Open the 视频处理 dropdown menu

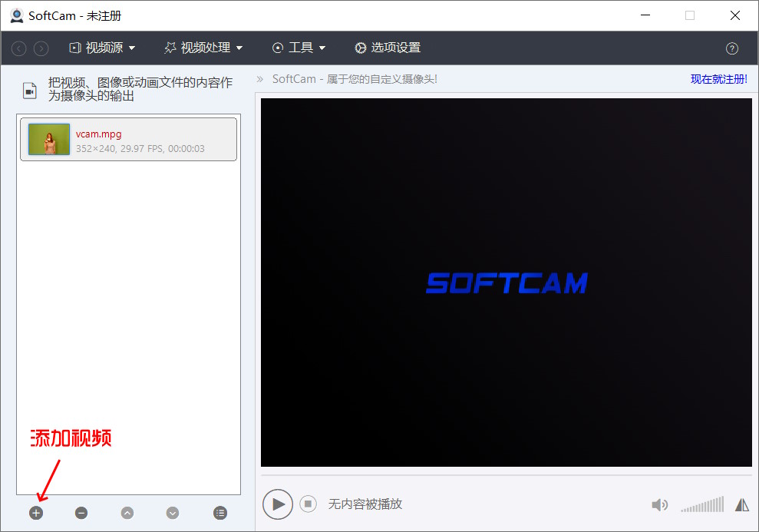coord(203,48)
